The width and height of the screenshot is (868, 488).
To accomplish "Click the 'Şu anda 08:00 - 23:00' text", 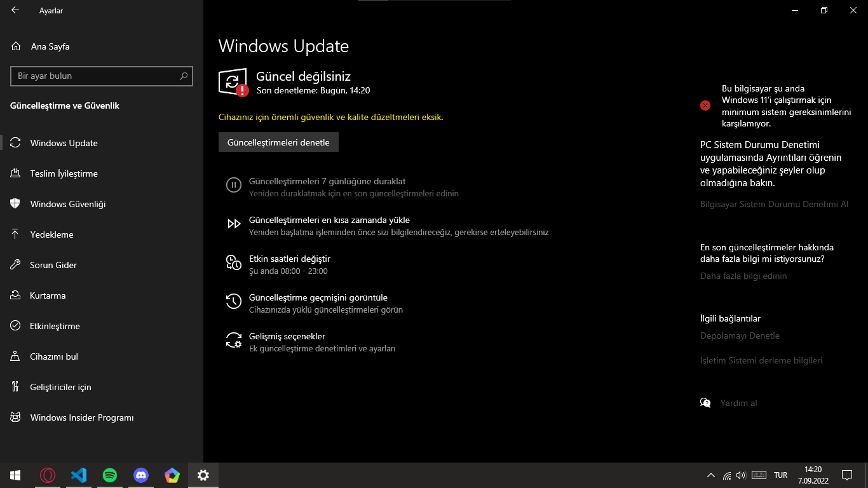I will (288, 271).
